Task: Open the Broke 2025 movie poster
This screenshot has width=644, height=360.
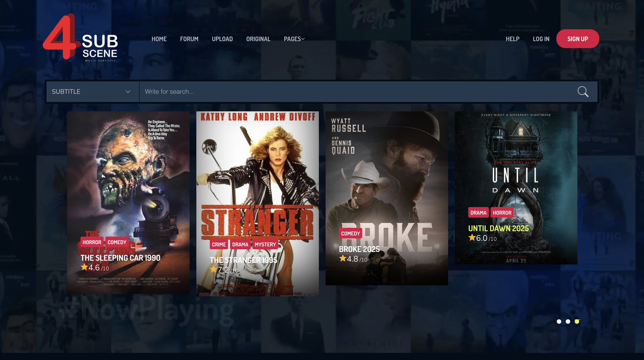Action: [387, 198]
